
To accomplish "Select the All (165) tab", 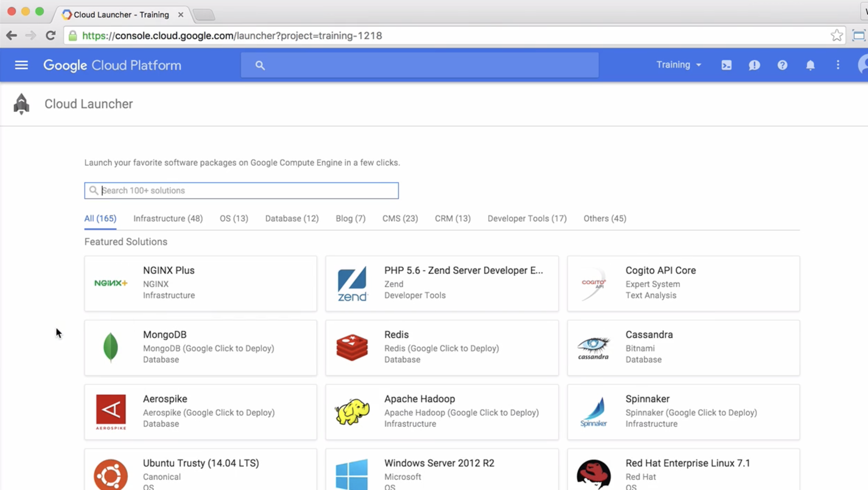I will click(x=101, y=218).
